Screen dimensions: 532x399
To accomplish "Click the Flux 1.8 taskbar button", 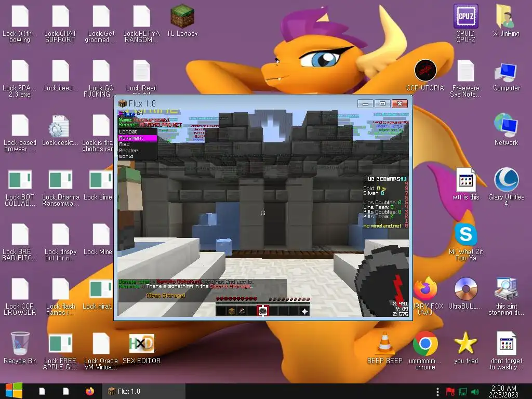I will 144,391.
